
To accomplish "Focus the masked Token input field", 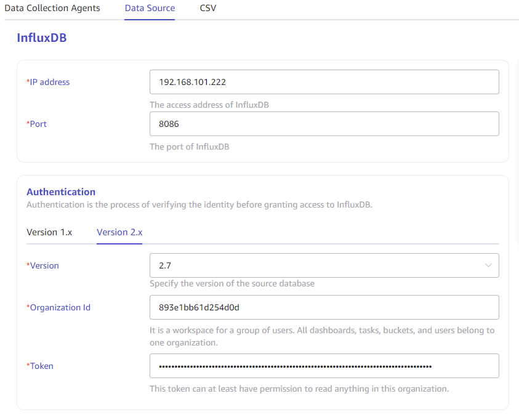I will 324,366.
